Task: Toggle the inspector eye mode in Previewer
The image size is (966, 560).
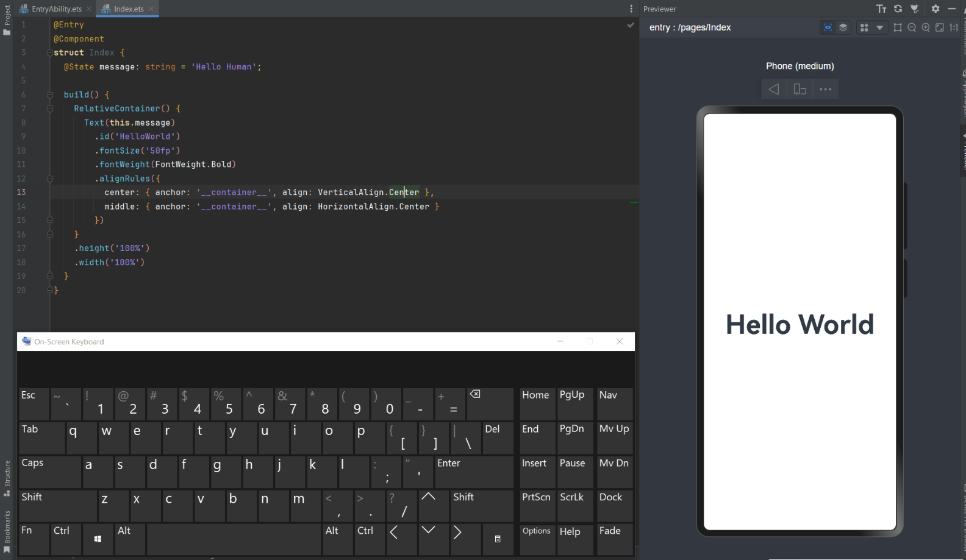Action: click(x=828, y=27)
